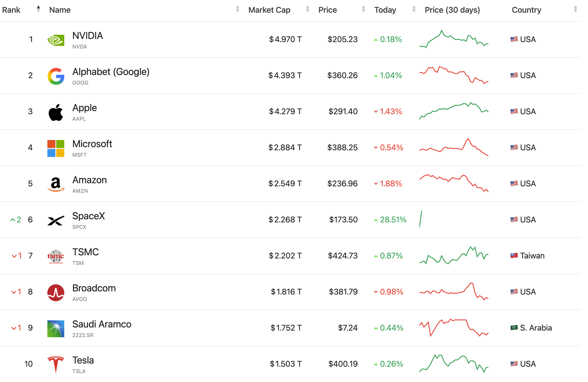
Task: Open the Microsoft company link
Action: pos(92,144)
